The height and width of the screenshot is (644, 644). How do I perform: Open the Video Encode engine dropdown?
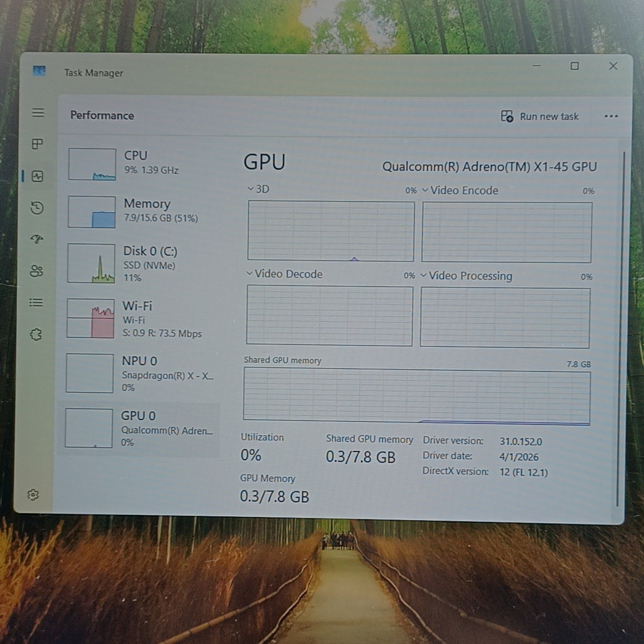coord(460,191)
